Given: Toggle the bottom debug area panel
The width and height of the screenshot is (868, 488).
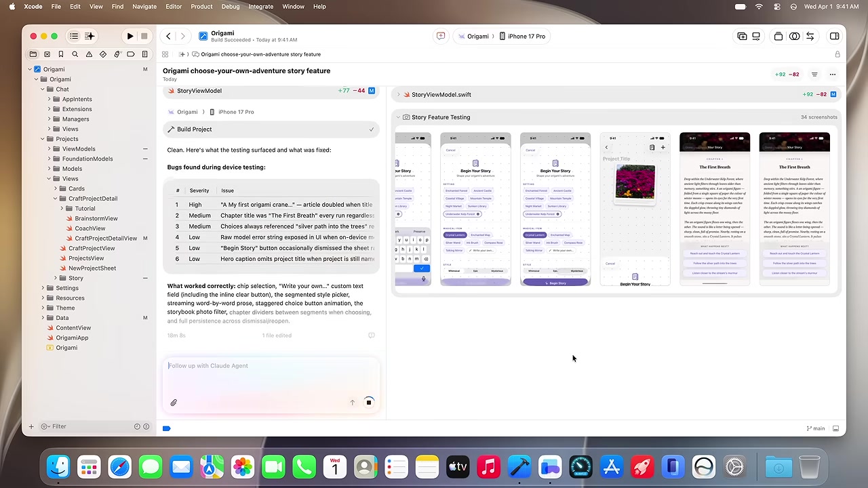Looking at the screenshot, I should [x=836, y=428].
